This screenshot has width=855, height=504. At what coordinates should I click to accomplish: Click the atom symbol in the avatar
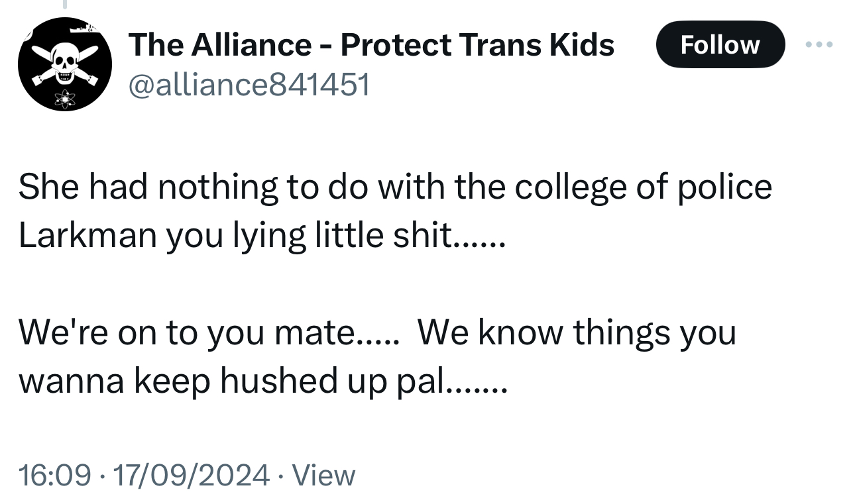click(x=66, y=99)
